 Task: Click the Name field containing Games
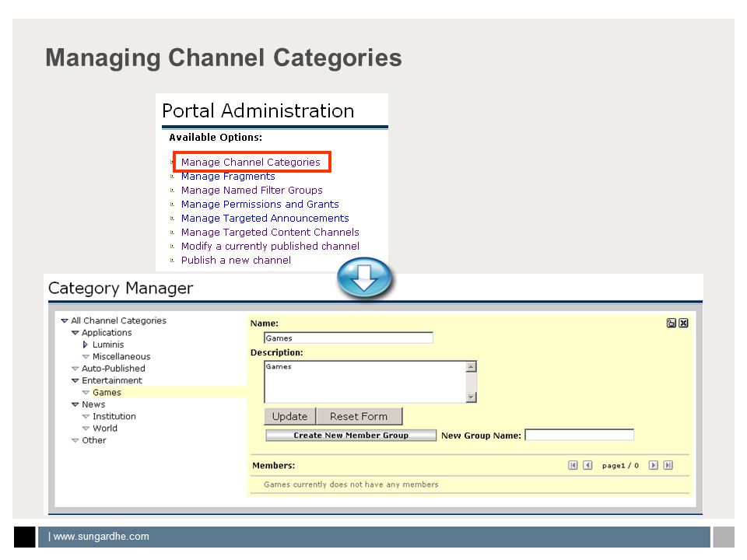pyautogui.click(x=349, y=338)
